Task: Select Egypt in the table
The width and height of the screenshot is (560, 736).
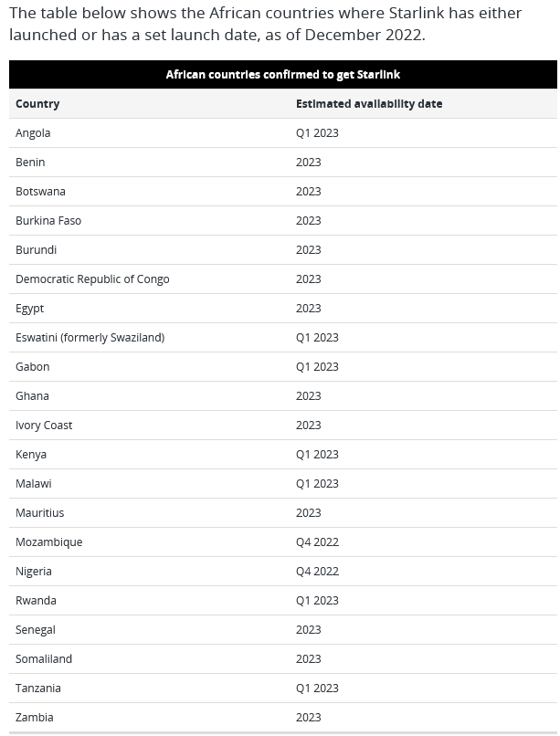Action: pos(29,309)
